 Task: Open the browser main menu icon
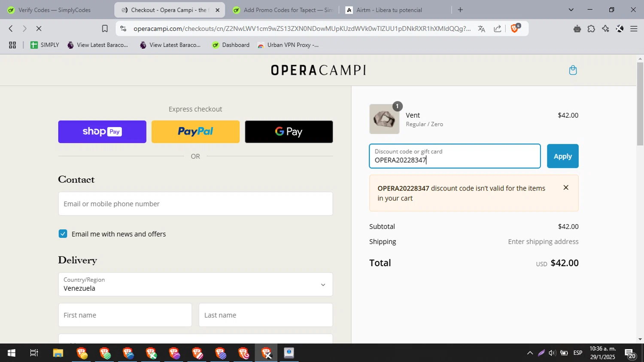click(x=634, y=29)
